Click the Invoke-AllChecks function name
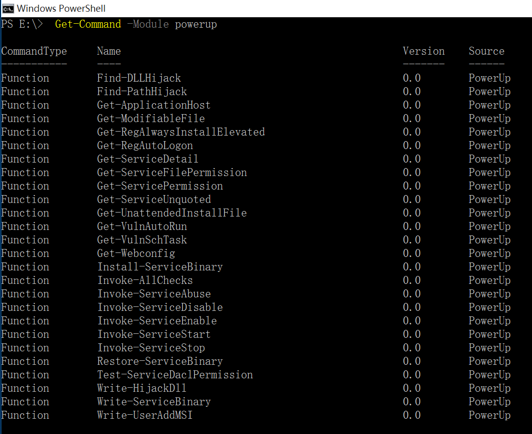The width and height of the screenshot is (532, 434). point(145,280)
